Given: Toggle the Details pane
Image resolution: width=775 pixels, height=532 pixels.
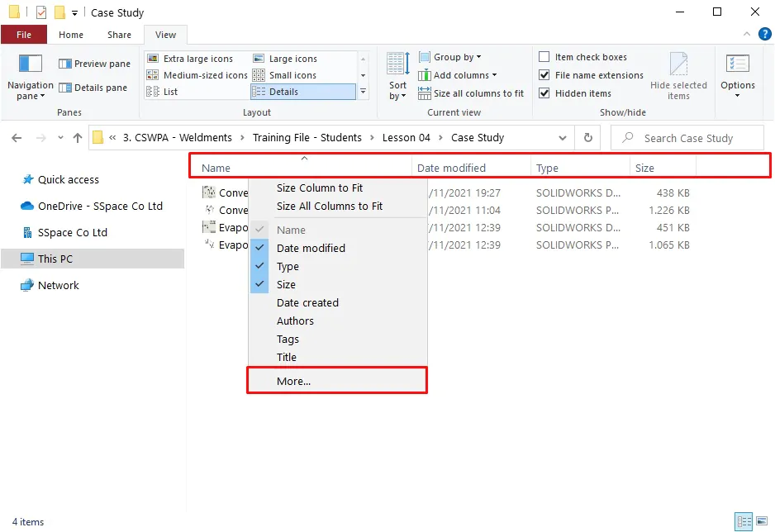Looking at the screenshot, I should (x=93, y=88).
